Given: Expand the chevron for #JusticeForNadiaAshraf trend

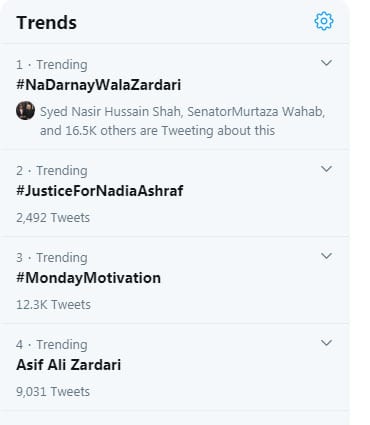Looking at the screenshot, I should (x=326, y=169).
